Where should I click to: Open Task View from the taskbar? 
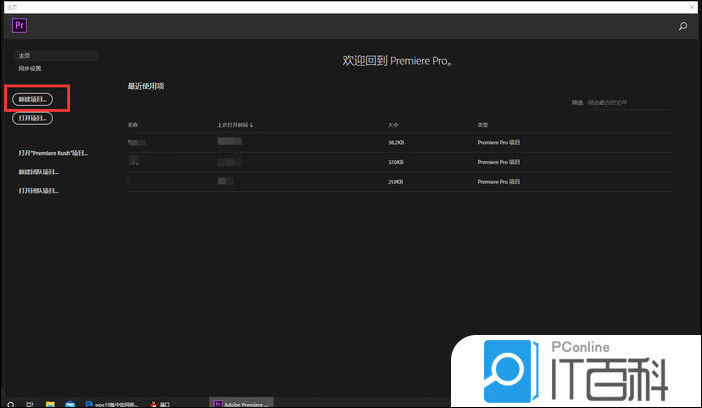[29, 403]
